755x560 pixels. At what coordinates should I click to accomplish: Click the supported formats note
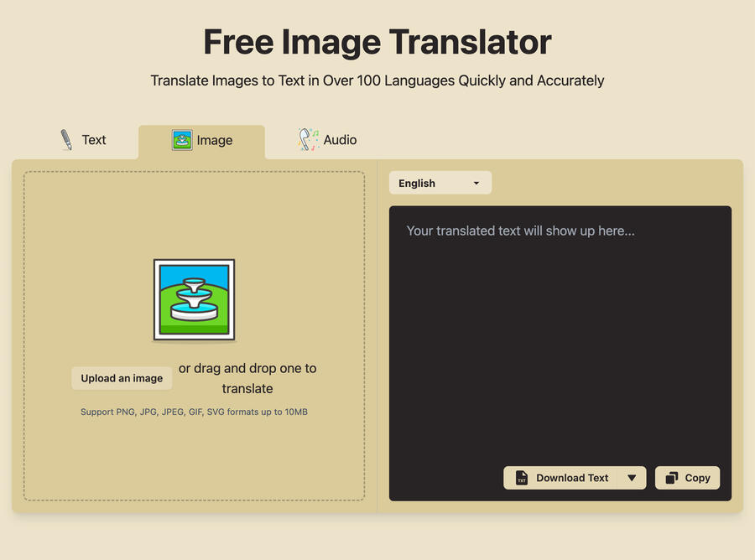tap(194, 412)
